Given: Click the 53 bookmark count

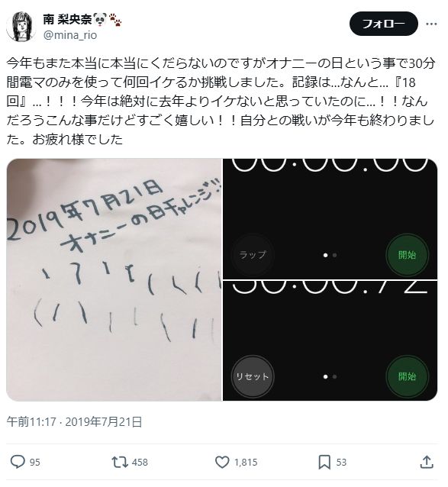Looking at the screenshot, I should point(341,462).
